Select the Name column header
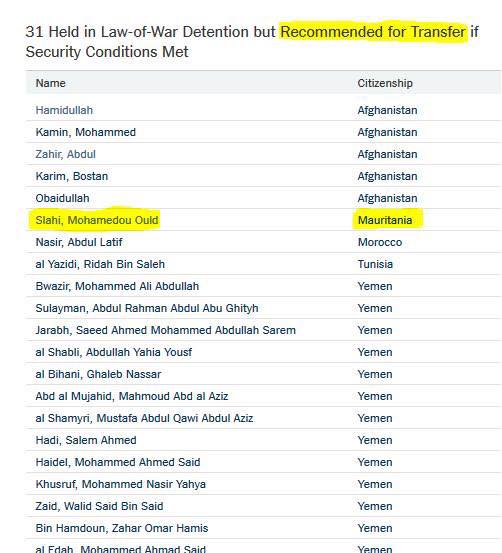 tap(50, 83)
